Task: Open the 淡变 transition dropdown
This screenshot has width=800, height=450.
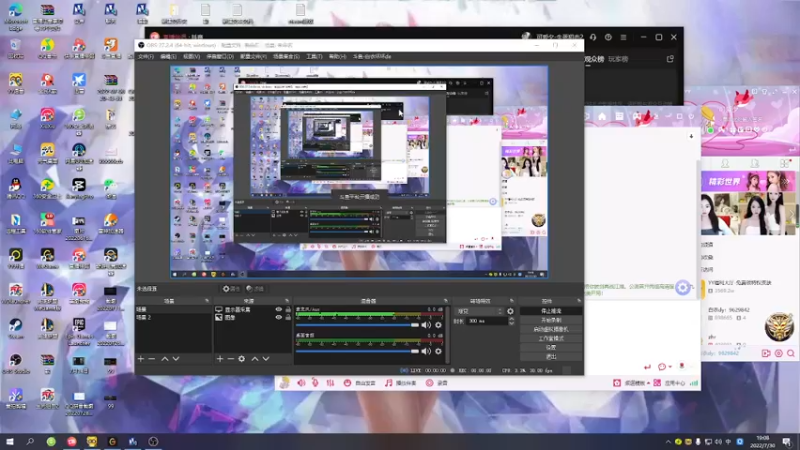Action: coord(479,311)
